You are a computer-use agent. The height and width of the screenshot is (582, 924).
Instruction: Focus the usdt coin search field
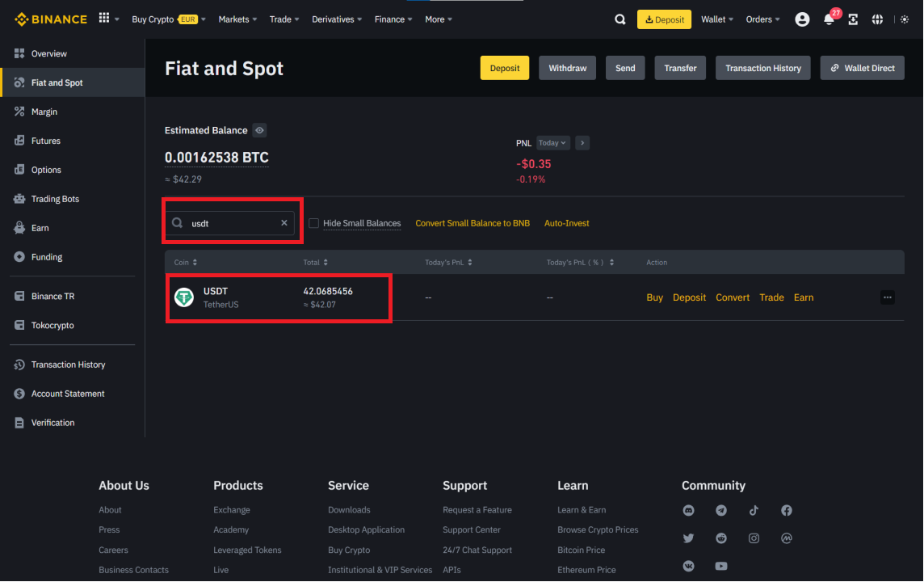[x=230, y=223]
